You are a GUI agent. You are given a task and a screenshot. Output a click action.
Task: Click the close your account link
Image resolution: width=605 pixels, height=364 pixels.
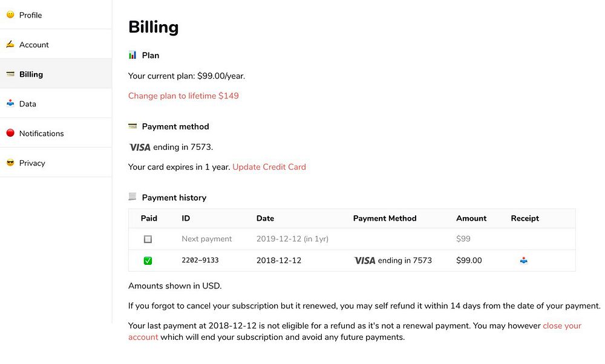point(561,325)
